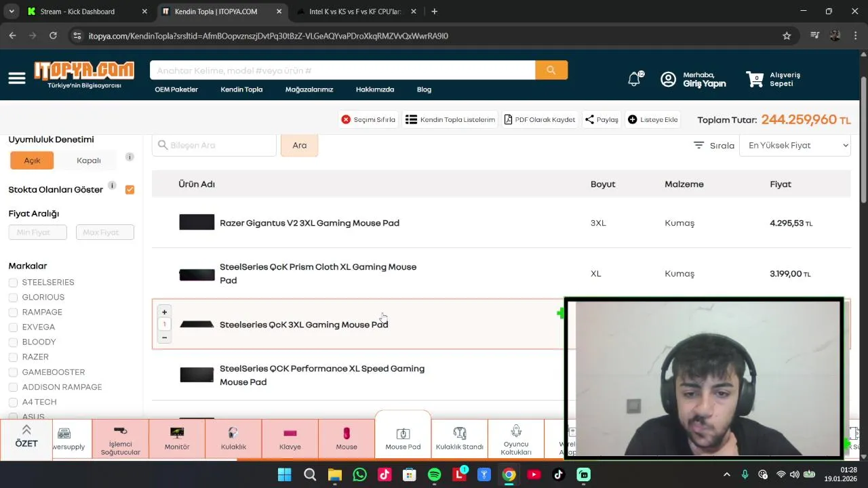Open Spotify from the taskbar
868x488 pixels.
point(435,475)
